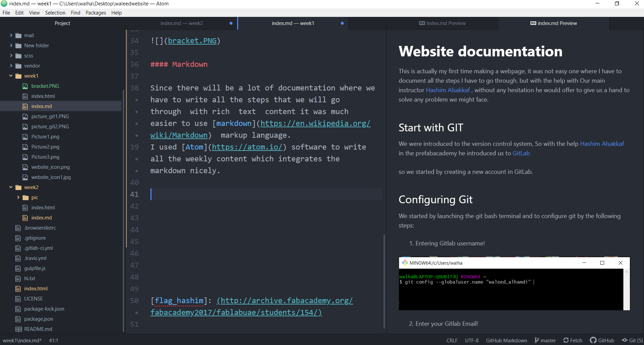
Task: Click the .travis.yml file icon
Action: 18,258
